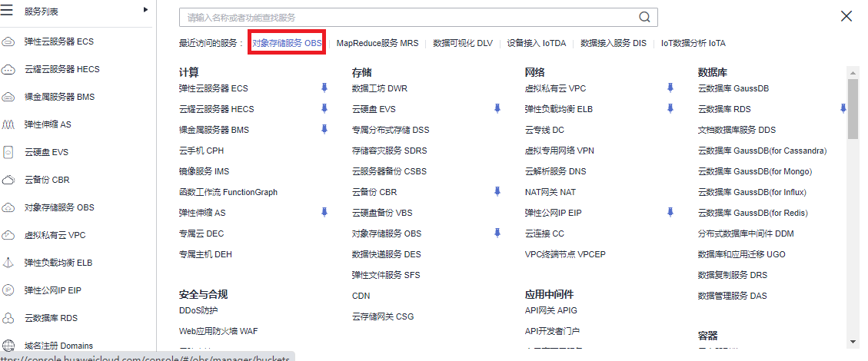Open 云硬盘备份 VBS service

point(382,213)
